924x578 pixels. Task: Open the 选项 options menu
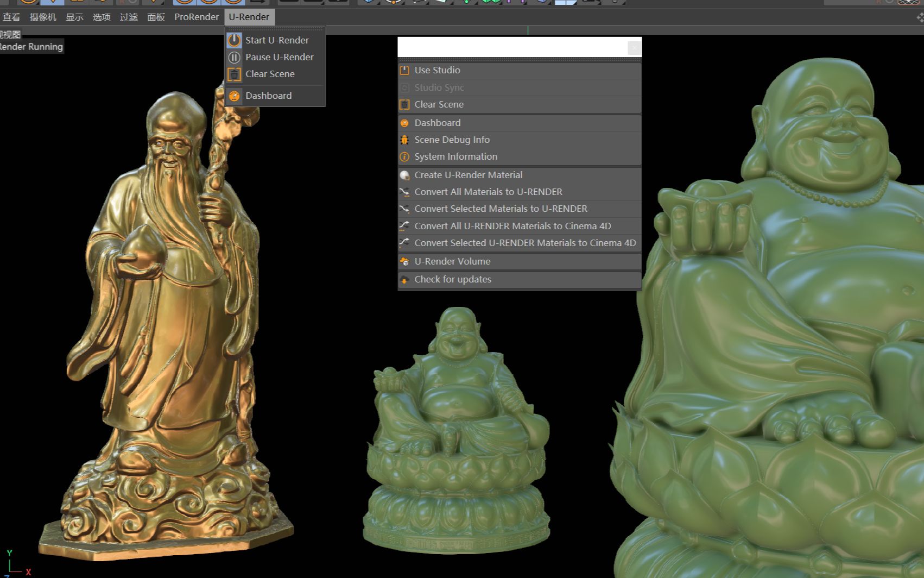[102, 17]
